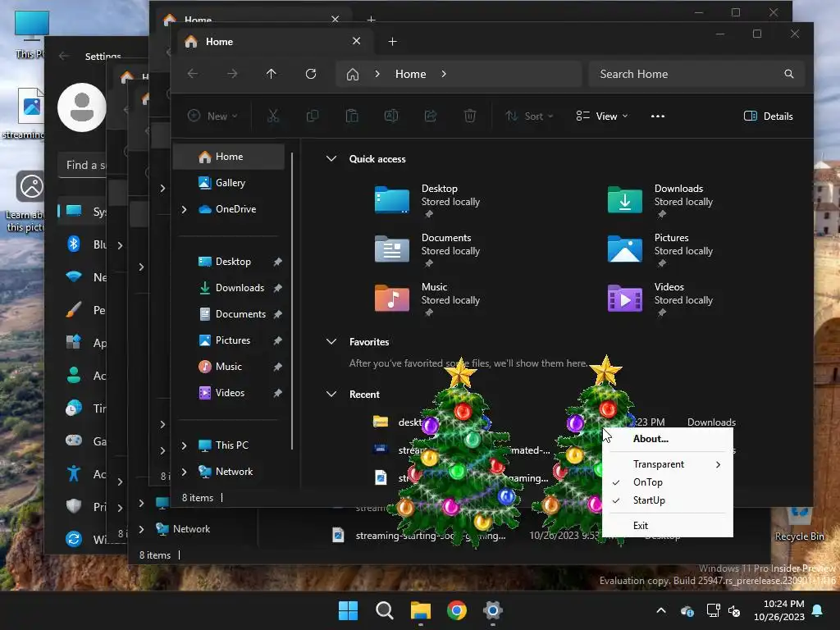
Task: Show hidden system tray icons chevron
Action: point(661,610)
